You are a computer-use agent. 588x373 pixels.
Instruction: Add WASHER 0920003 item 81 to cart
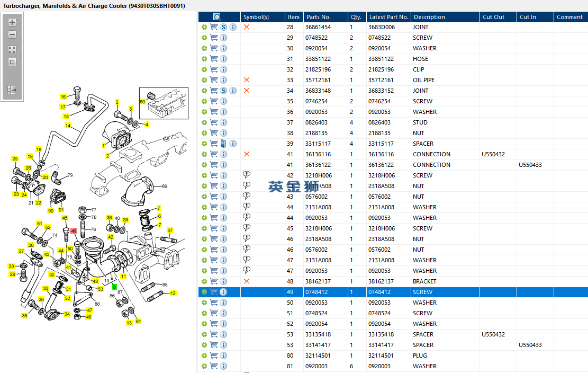pyautogui.click(x=214, y=366)
